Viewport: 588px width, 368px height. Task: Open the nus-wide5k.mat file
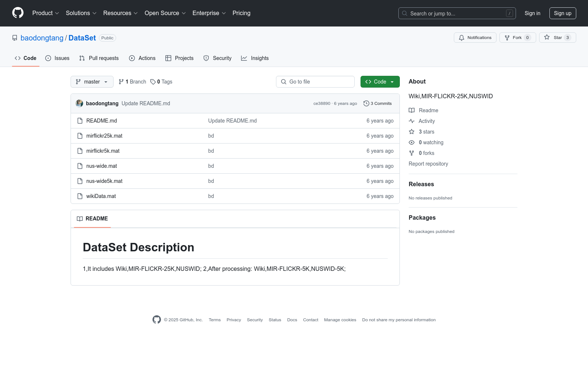(x=104, y=181)
